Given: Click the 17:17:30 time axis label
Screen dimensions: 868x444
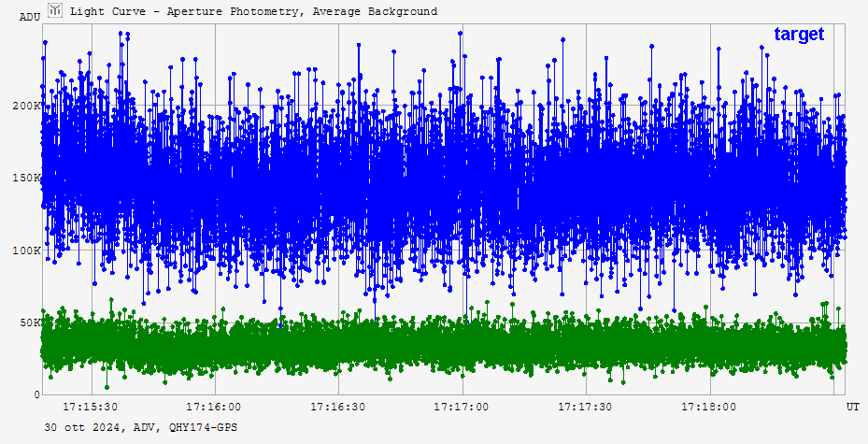Looking at the screenshot, I should click(585, 407).
